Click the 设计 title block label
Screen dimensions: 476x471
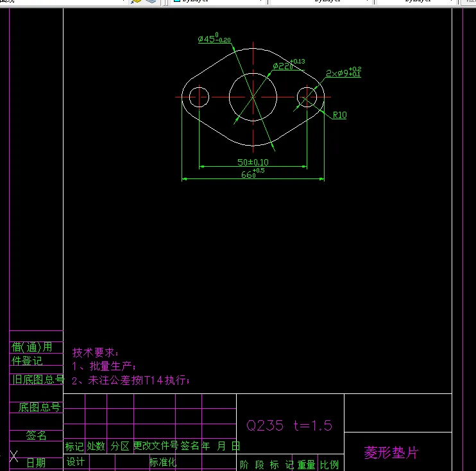pyautogui.click(x=76, y=461)
